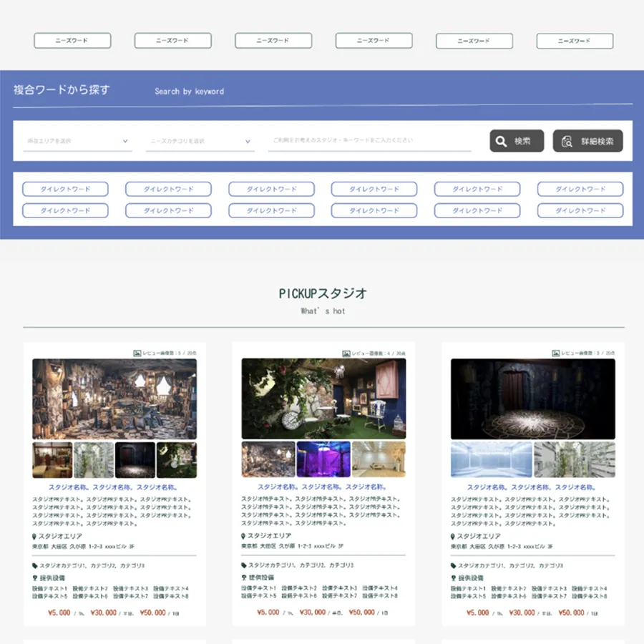Click the category tag icon in the second studio card

coord(244,565)
